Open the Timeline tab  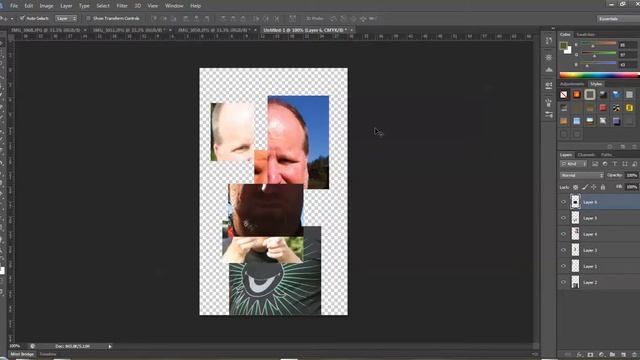tap(48, 354)
